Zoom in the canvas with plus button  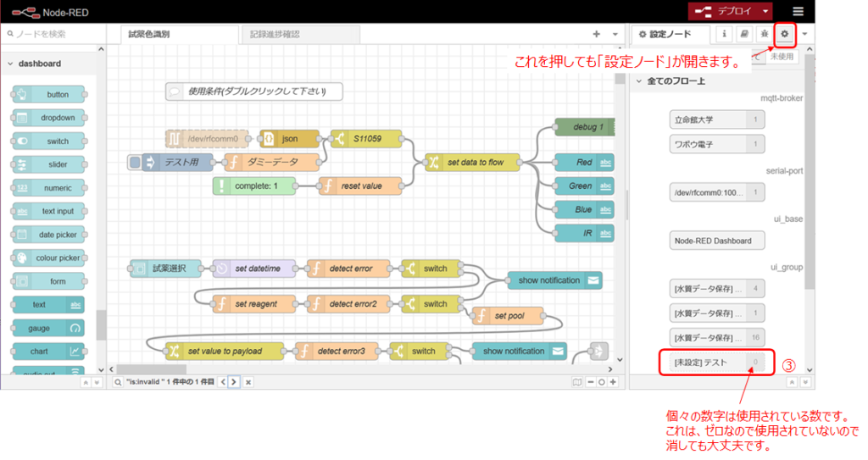click(x=613, y=382)
